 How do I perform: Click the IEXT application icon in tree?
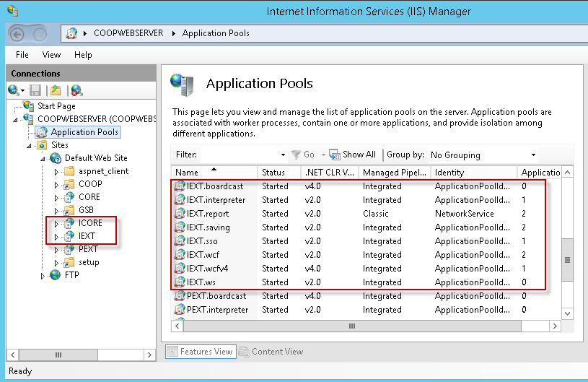pos(69,236)
